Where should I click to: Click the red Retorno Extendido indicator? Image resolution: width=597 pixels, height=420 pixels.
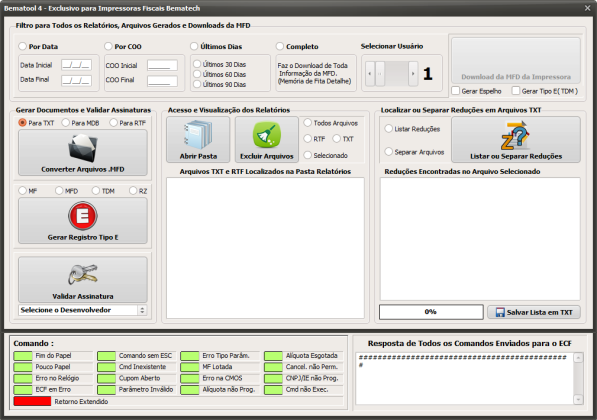tap(32, 401)
